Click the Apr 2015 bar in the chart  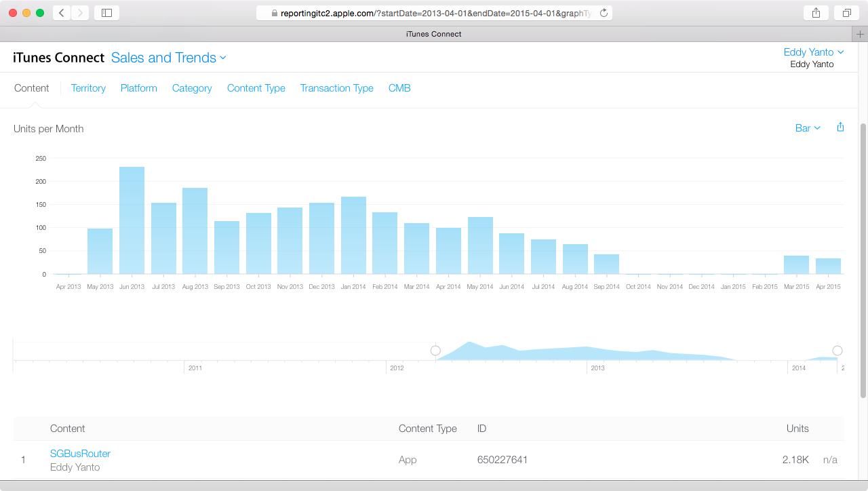828,267
